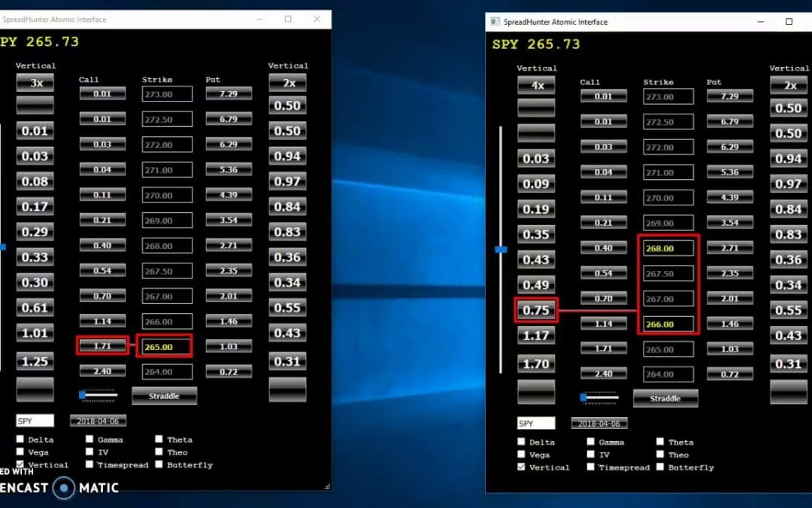The height and width of the screenshot is (508, 812).
Task: Click the 4x vertical multiplier in right window
Action: click(x=537, y=85)
